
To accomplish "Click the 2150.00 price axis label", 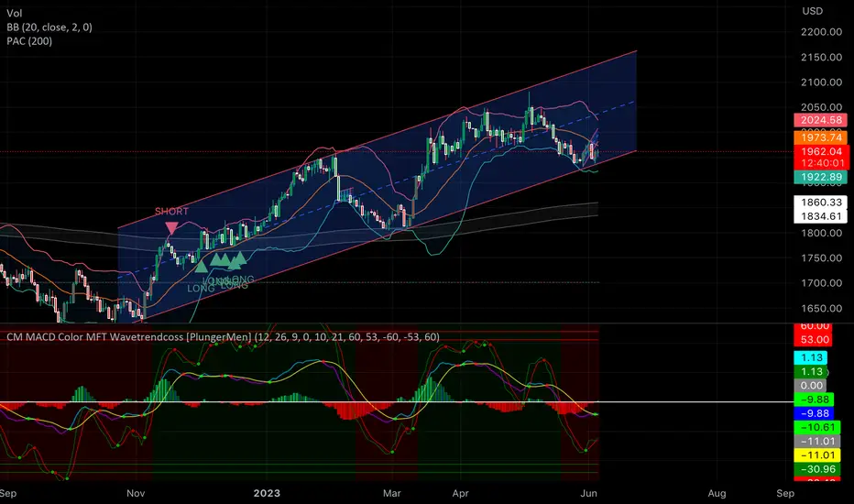I will click(821, 57).
